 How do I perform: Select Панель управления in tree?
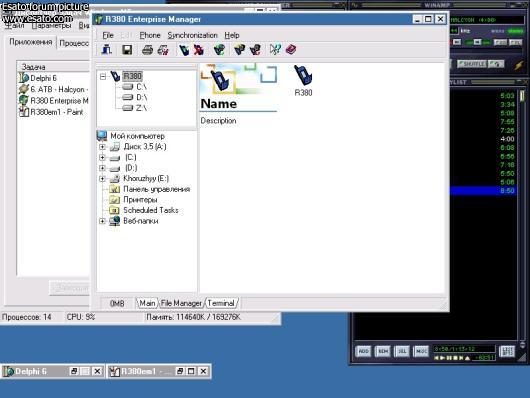(156, 189)
